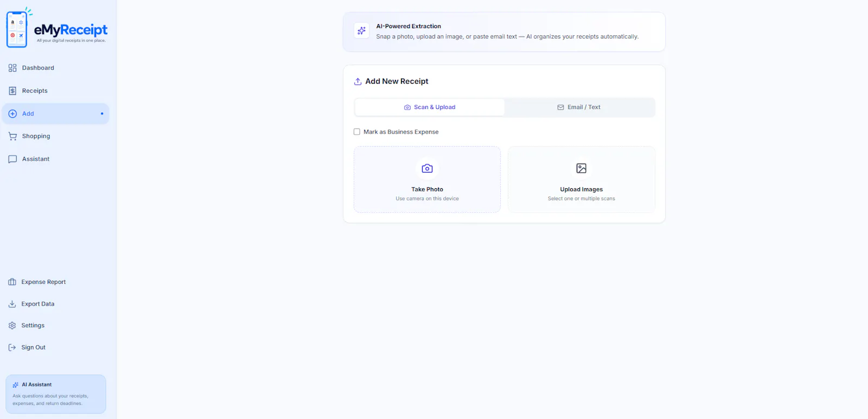Click the Add New Receipt heading
The height and width of the screenshot is (419, 868).
(x=397, y=81)
